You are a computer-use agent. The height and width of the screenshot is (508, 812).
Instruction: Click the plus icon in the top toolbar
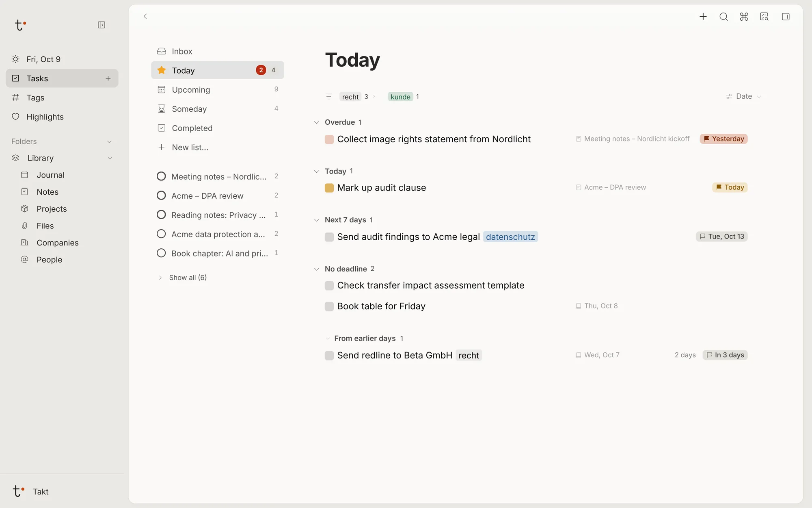pos(703,17)
